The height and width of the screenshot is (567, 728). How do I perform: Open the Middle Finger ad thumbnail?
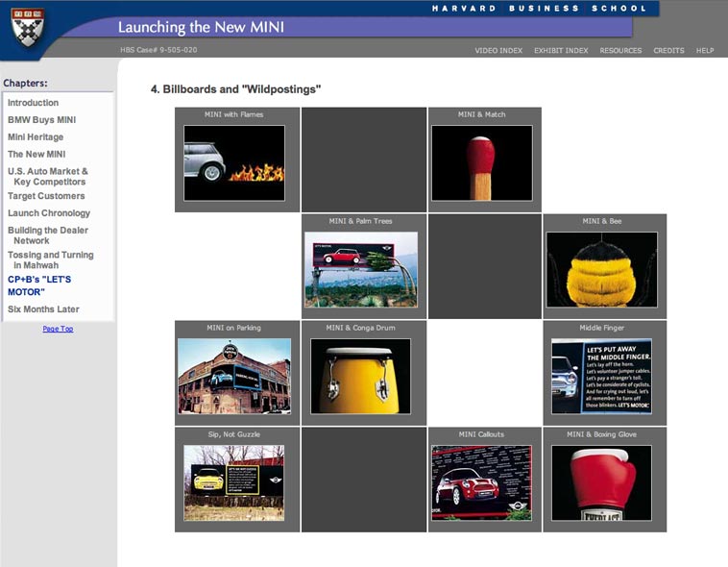click(601, 376)
